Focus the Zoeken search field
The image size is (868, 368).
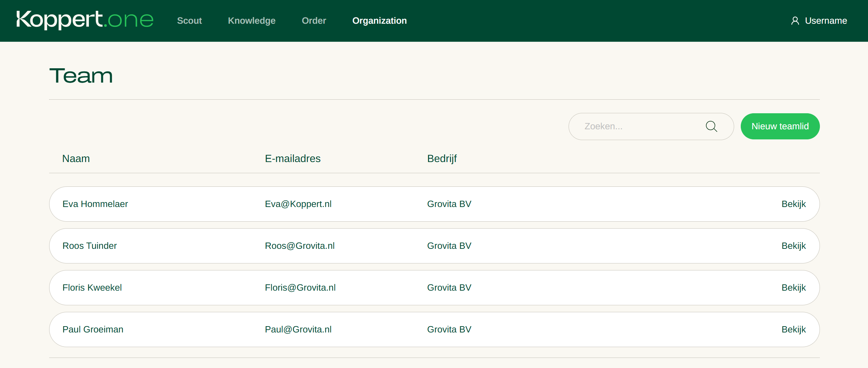[651, 127]
